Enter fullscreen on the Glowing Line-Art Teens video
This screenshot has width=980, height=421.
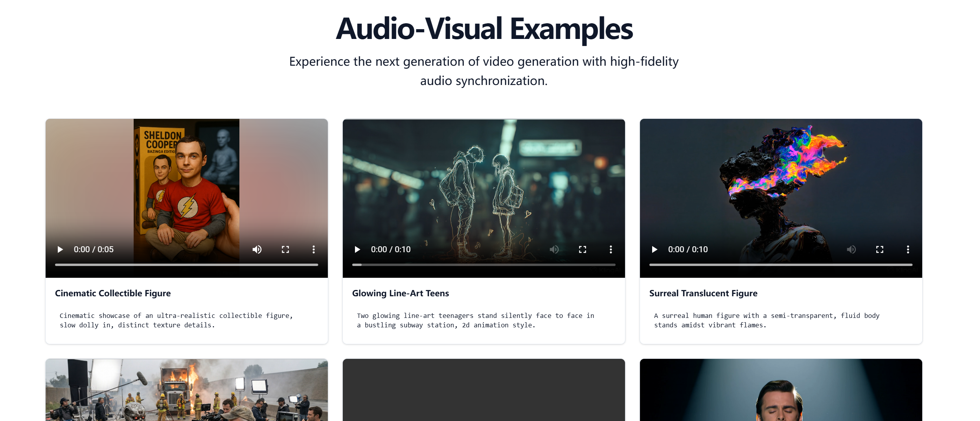click(x=583, y=249)
